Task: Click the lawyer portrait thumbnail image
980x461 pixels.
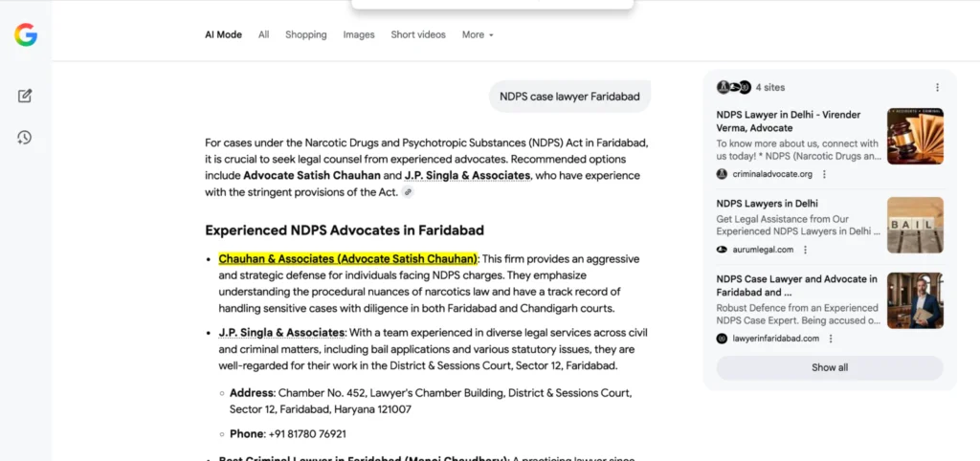Action: (x=915, y=300)
